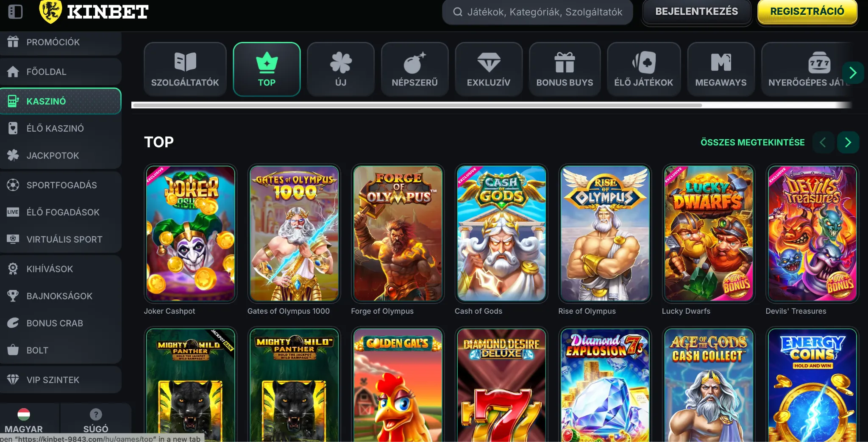Launch the Forge of Olympus game tile
The height and width of the screenshot is (442, 868).
coord(398,233)
